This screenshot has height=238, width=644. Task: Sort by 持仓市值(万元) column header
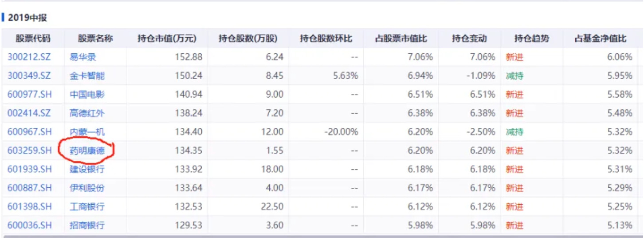point(167,38)
